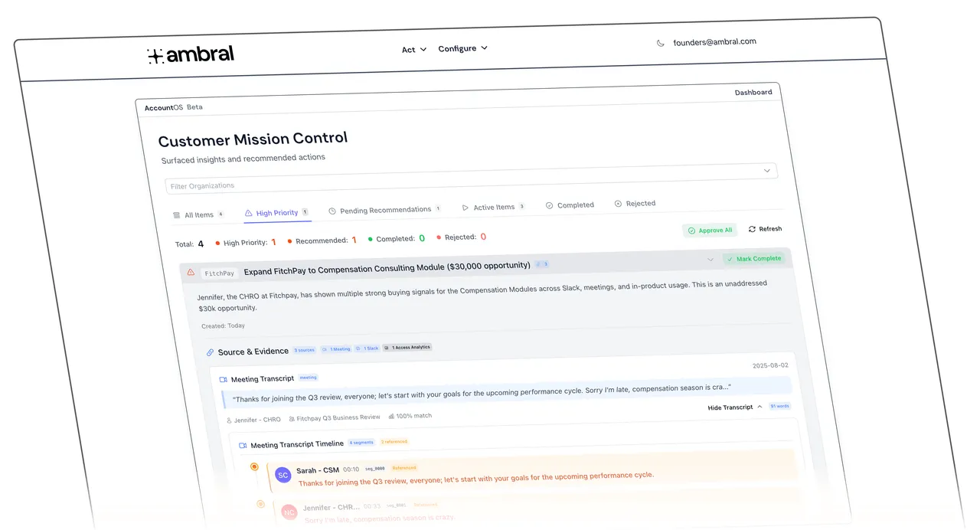
Task: Expand the Filter Organizations dropdown arrow
Action: pos(767,171)
